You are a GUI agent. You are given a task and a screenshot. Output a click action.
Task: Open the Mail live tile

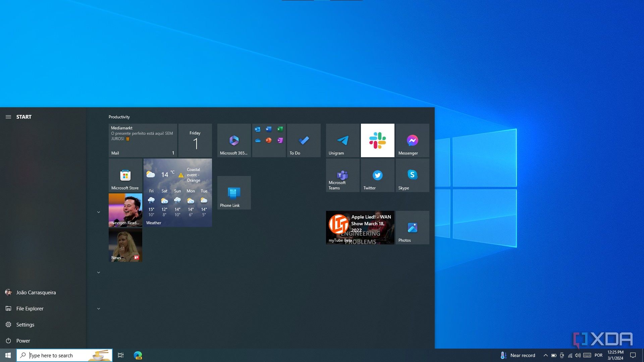pyautogui.click(x=143, y=140)
